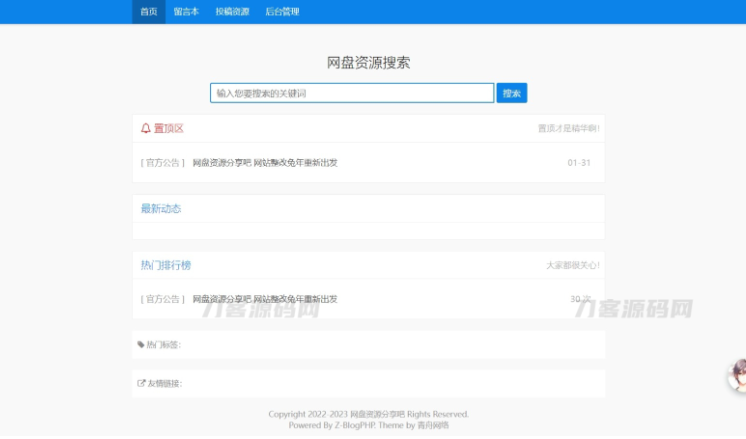
Task: Click 官方公告 category in pinned section
Action: tap(162, 163)
